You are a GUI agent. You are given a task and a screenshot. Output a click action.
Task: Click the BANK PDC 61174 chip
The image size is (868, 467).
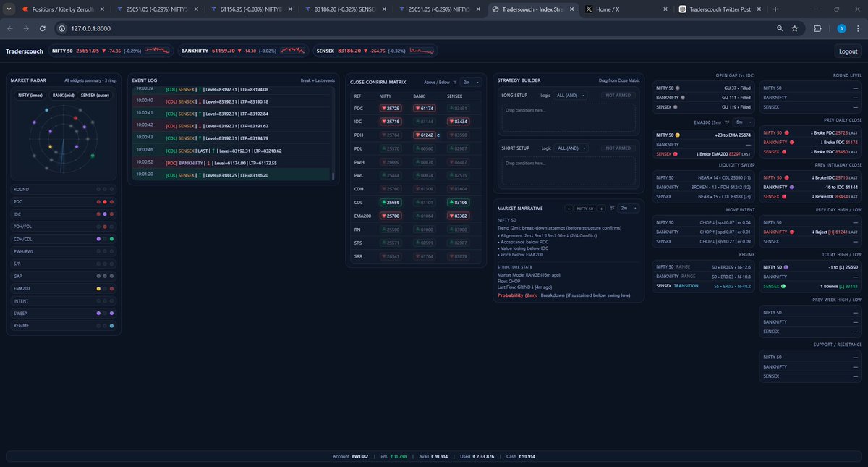click(425, 108)
